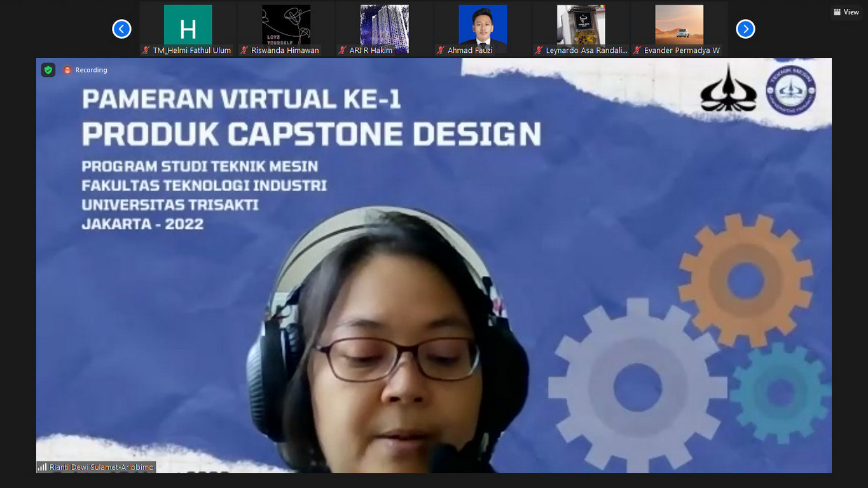Select Riswanda Himawan video thumbnail

click(286, 29)
